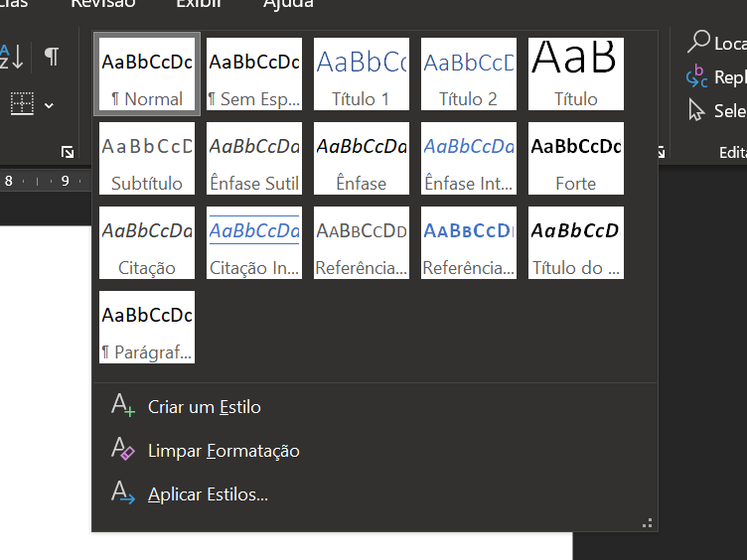Click the Criar um Estilo icon
This screenshot has width=747, height=560.
click(123, 406)
